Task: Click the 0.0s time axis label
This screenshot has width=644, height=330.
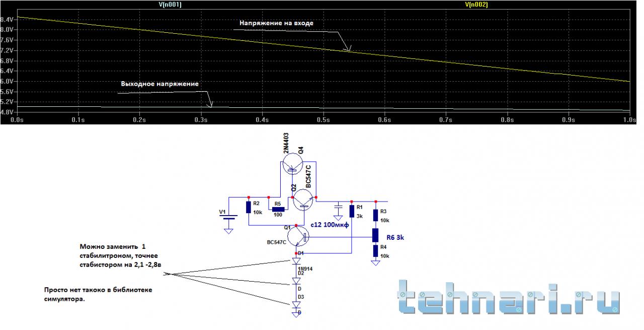Action: [17, 120]
